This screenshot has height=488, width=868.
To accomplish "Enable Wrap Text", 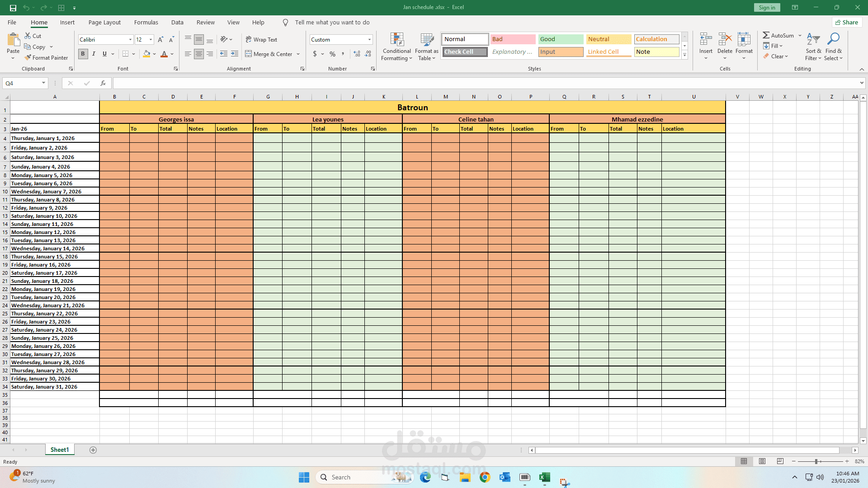I will click(x=262, y=39).
